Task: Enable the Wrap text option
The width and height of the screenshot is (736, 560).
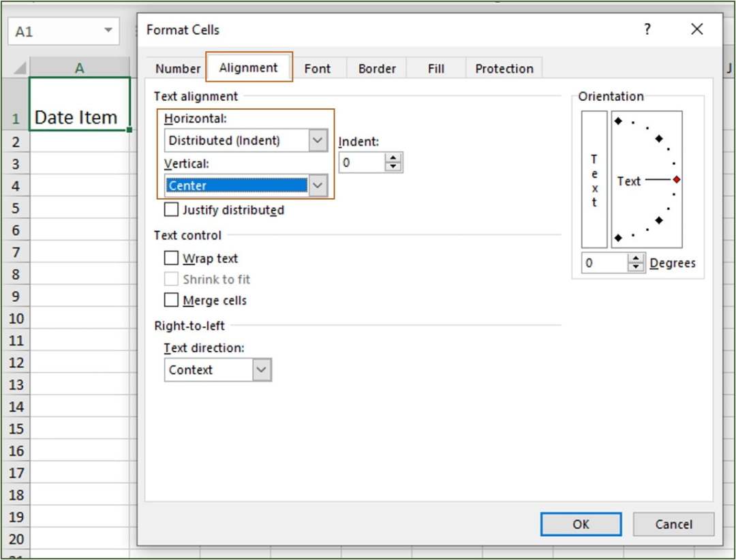Action: pyautogui.click(x=170, y=258)
